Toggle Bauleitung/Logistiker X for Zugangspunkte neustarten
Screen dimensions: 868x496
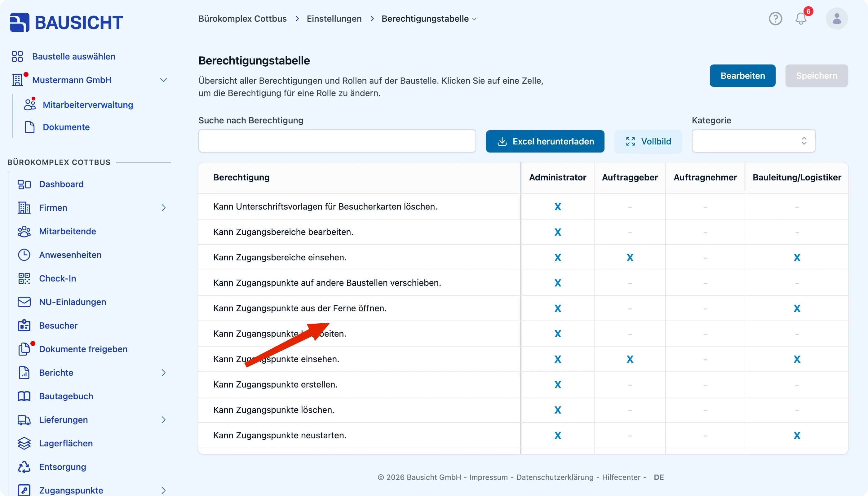tap(797, 435)
